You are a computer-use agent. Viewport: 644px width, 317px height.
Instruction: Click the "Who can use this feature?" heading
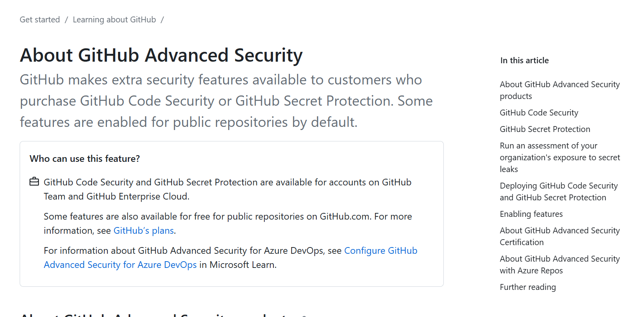(85, 158)
